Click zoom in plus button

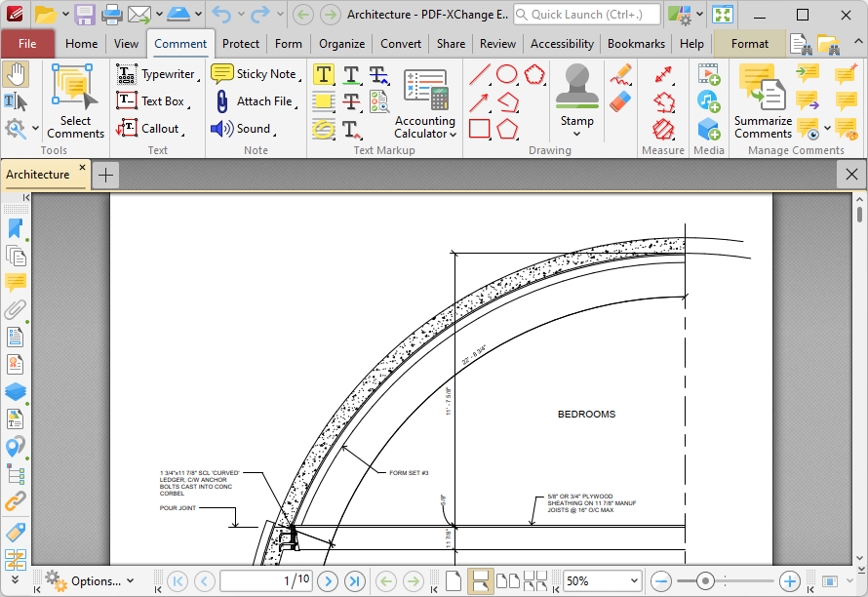point(790,581)
